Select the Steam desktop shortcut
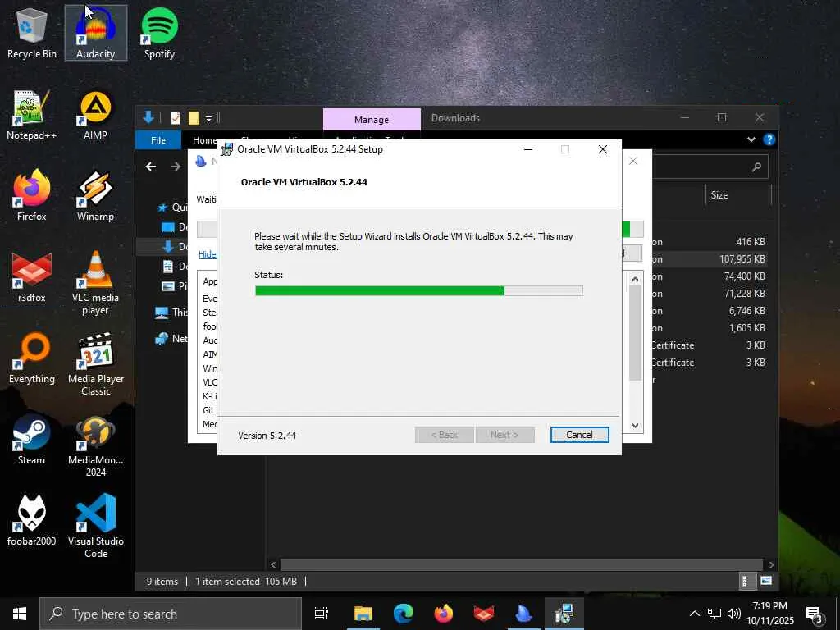The width and height of the screenshot is (840, 630). coord(32,441)
